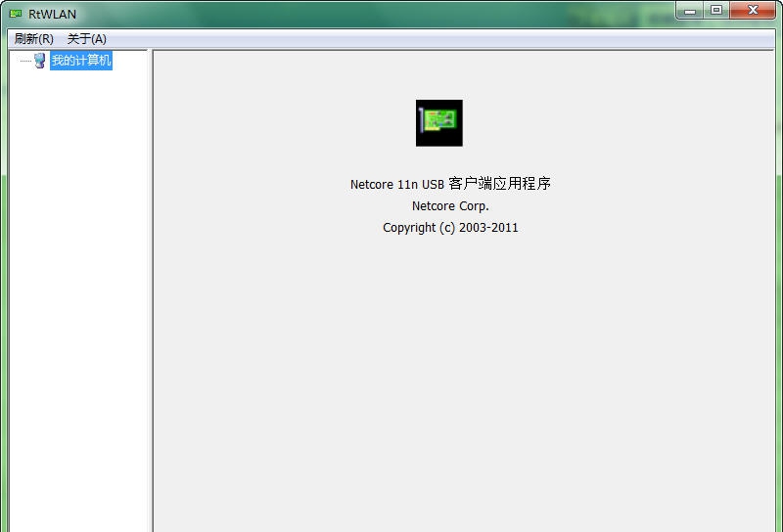783x532 pixels.
Task: Click the Netcore 11n USB 客户端应用程序 text
Action: tap(450, 184)
